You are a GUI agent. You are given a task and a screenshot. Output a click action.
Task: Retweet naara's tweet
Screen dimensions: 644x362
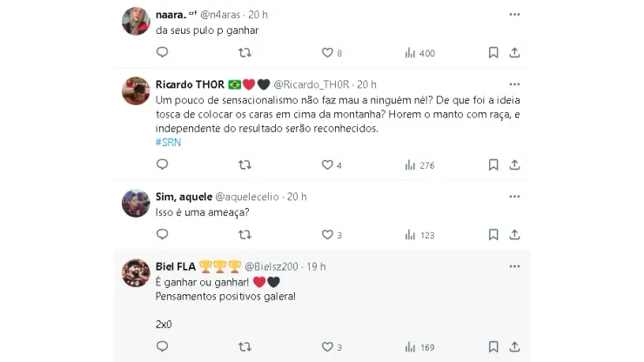[245, 53]
